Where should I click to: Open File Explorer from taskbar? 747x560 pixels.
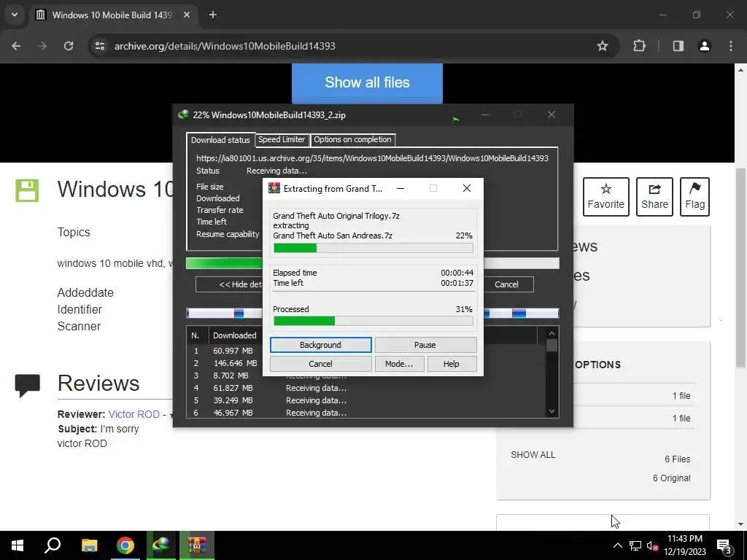[89, 545]
